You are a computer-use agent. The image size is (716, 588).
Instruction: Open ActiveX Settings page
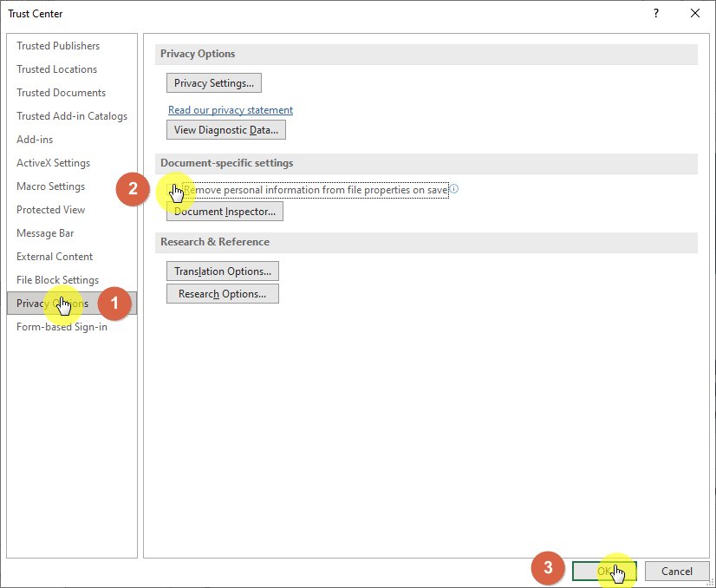point(53,163)
